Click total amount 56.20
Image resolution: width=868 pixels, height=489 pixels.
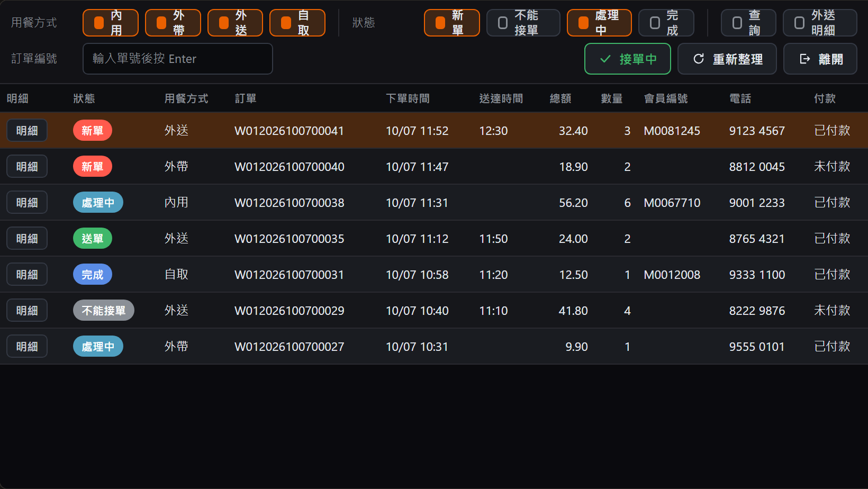click(x=573, y=203)
